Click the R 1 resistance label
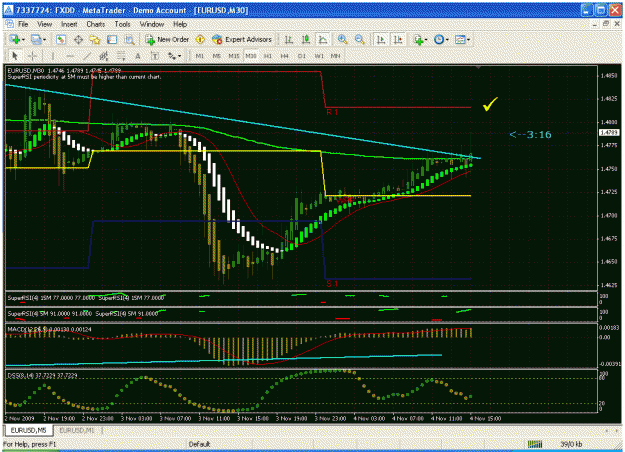Viewport: 625px width, 452px height. coord(332,112)
